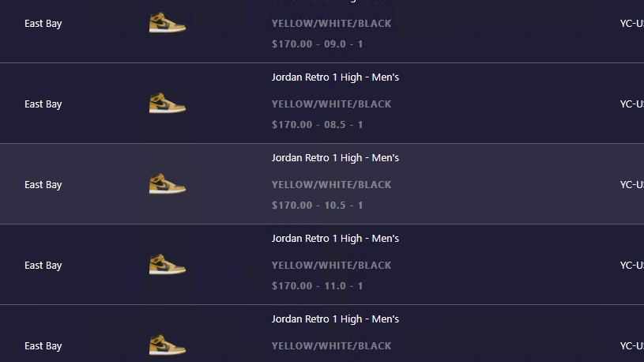Click the YC-U profile text in the 10.5 row
This screenshot has height=362, width=644.
(631, 185)
